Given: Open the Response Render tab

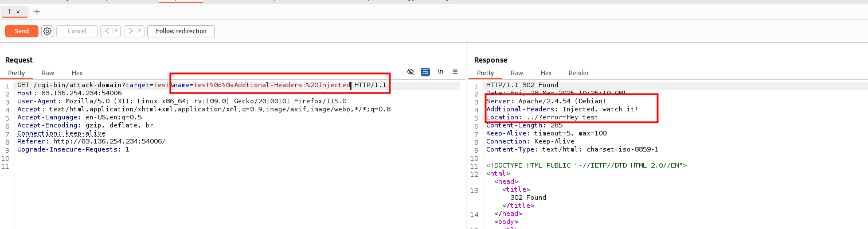Looking at the screenshot, I should (578, 73).
